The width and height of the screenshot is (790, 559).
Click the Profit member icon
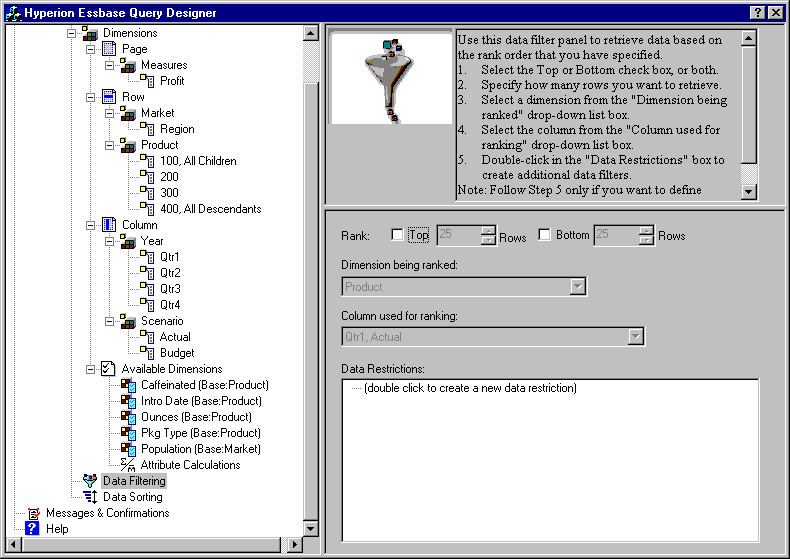pyautogui.click(x=147, y=81)
